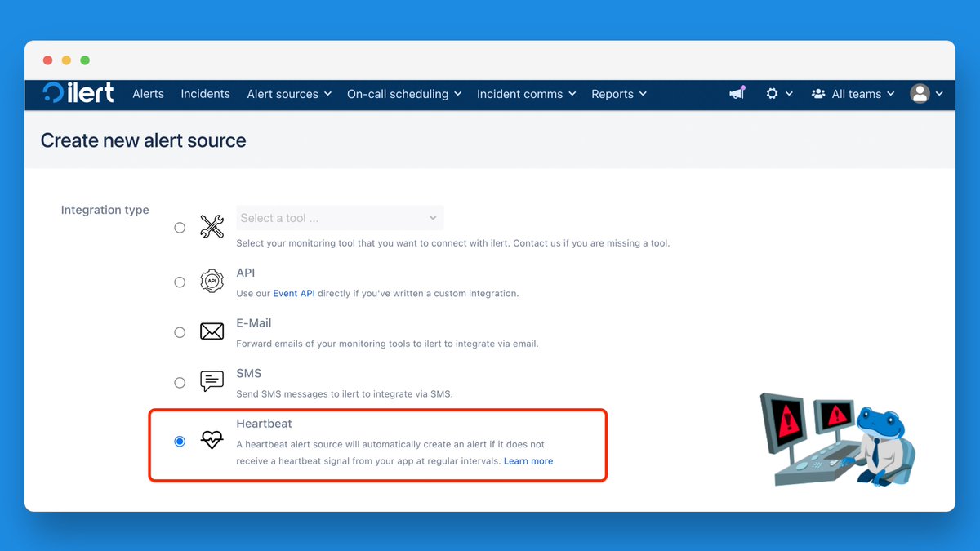Expand the Reports menu

pos(619,94)
